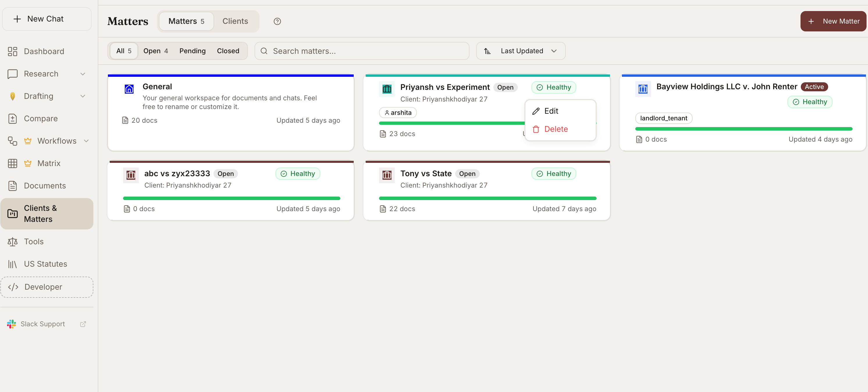The width and height of the screenshot is (868, 392).
Task: Switch to the Matters tab
Action: (x=186, y=21)
